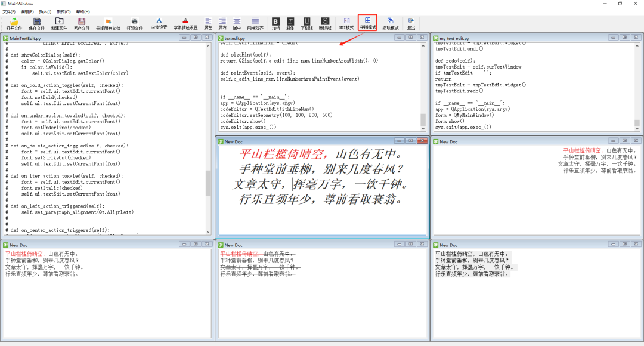Toggle 删除线 strikethrough formatting
The width and height of the screenshot is (644, 346).
(325, 24)
